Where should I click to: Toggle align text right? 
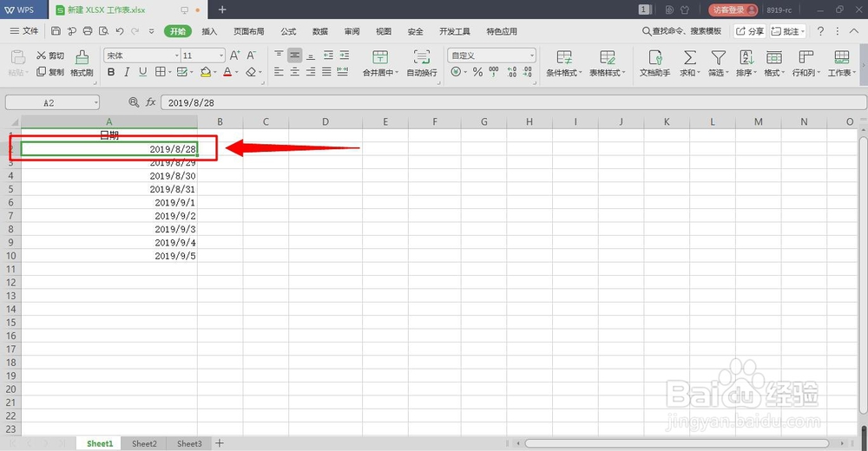311,72
